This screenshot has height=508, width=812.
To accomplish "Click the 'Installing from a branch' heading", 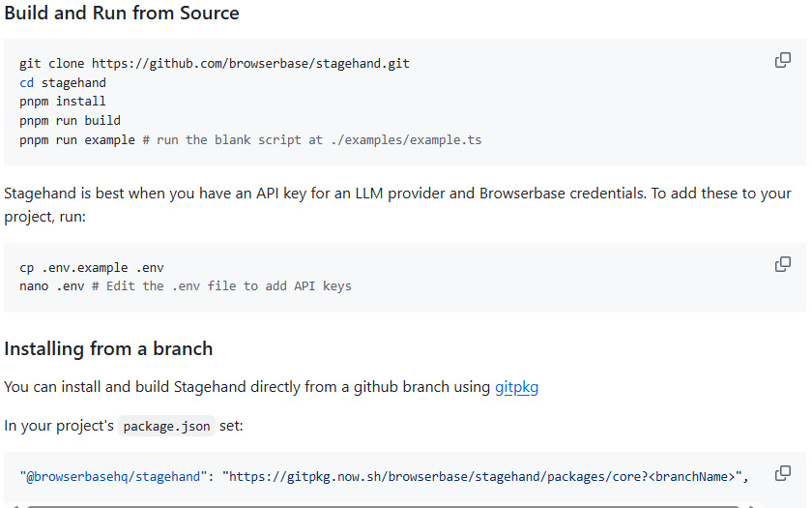I will 108,349.
